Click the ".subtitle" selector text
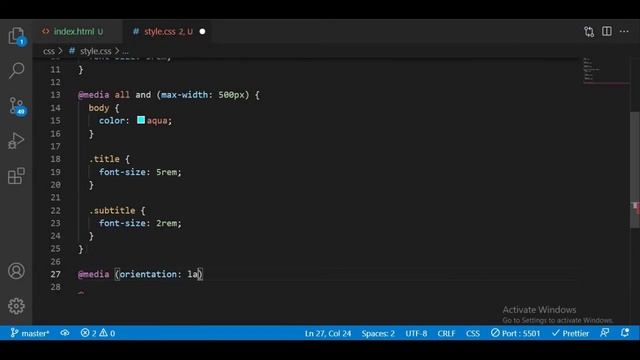640x360 pixels. (x=112, y=210)
